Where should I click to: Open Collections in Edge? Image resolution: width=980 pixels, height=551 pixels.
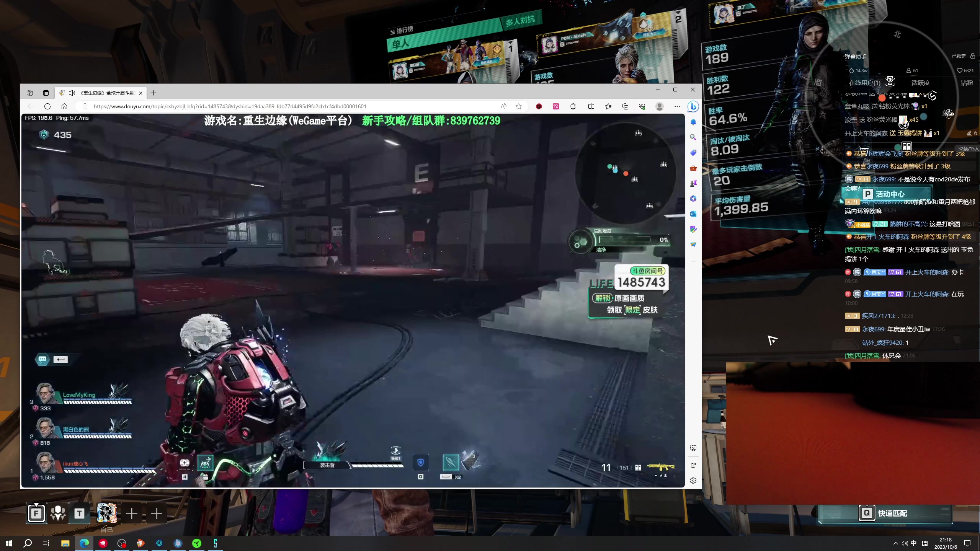[625, 106]
